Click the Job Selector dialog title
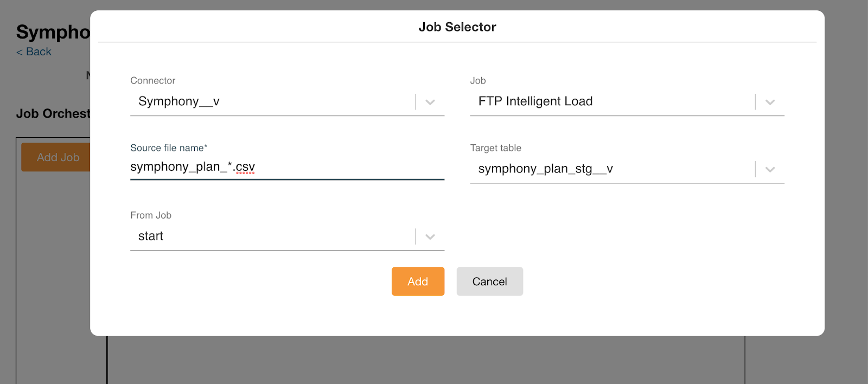 click(457, 27)
